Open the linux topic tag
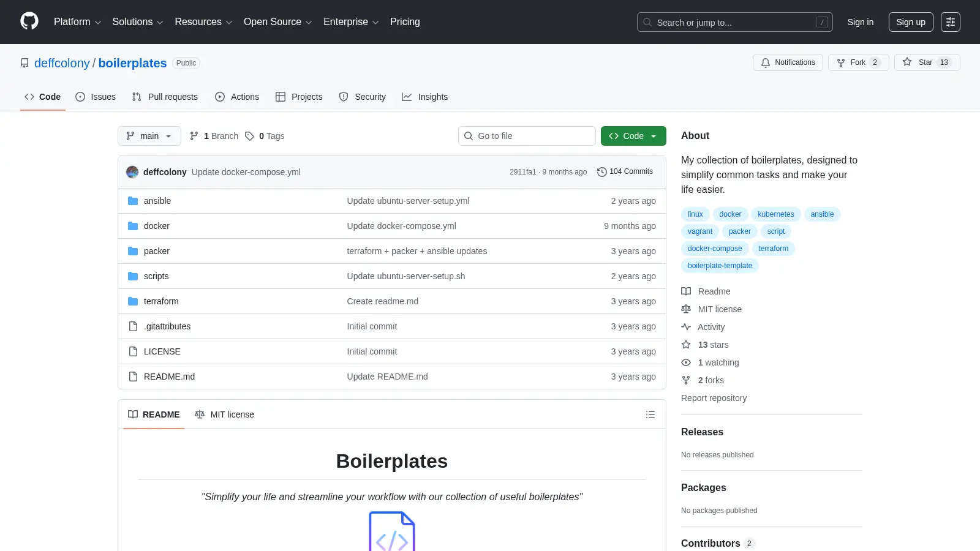The width and height of the screenshot is (980, 551). pyautogui.click(x=695, y=214)
